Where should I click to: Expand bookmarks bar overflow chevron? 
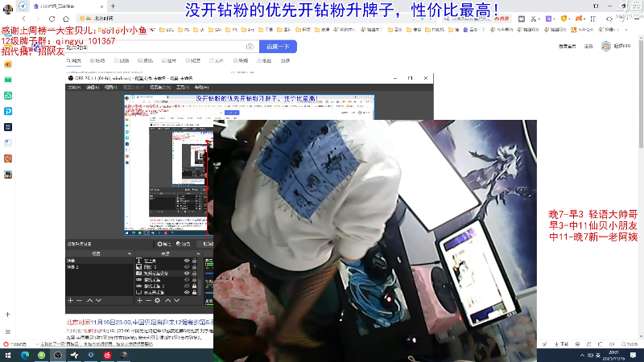point(626,30)
